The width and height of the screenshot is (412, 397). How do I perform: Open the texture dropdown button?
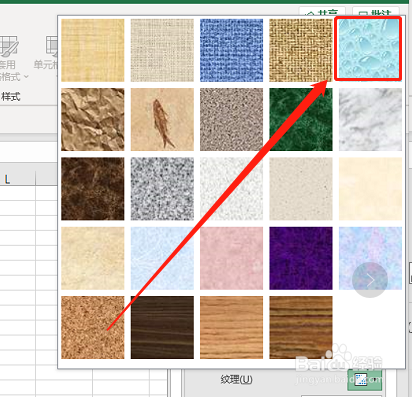(365, 380)
